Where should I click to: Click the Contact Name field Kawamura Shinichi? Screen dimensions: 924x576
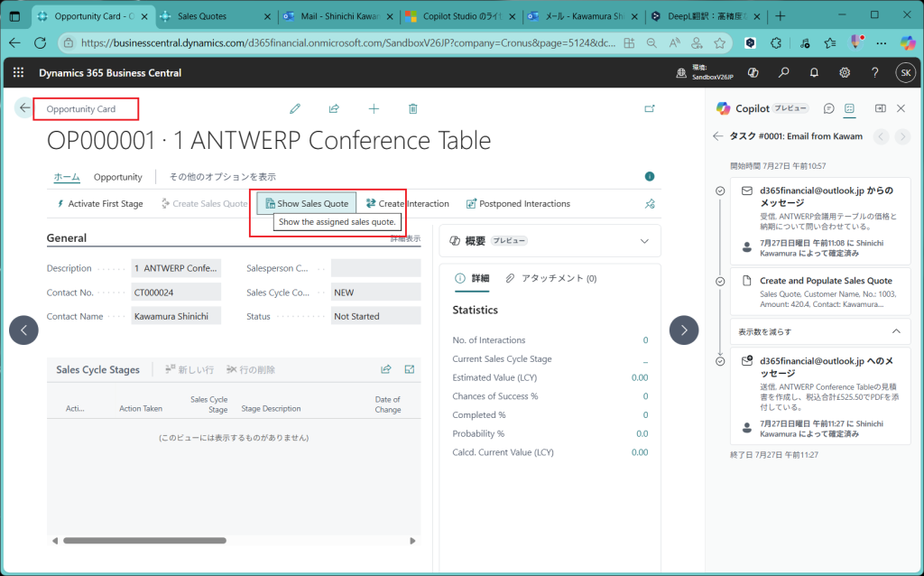(176, 316)
